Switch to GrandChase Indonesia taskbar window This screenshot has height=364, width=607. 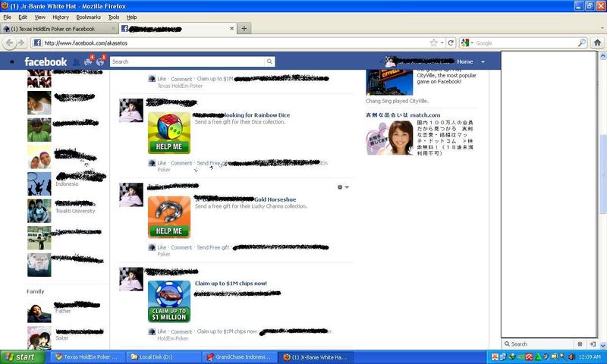(240, 357)
